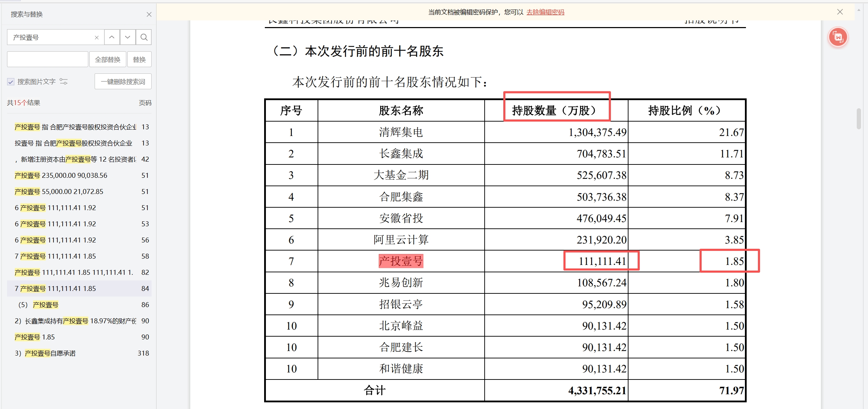Click one-click delete search terms button
The width and height of the screenshot is (868, 409).
point(123,82)
